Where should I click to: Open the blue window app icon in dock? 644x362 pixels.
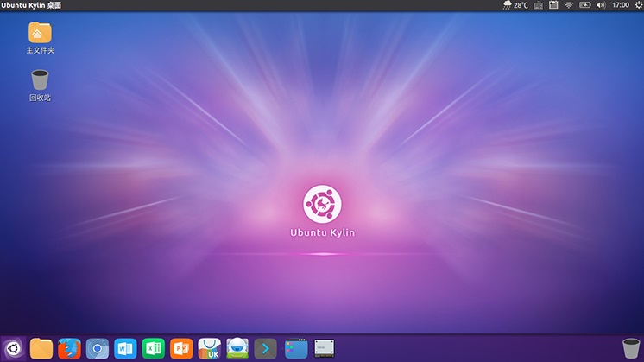pos(296,348)
